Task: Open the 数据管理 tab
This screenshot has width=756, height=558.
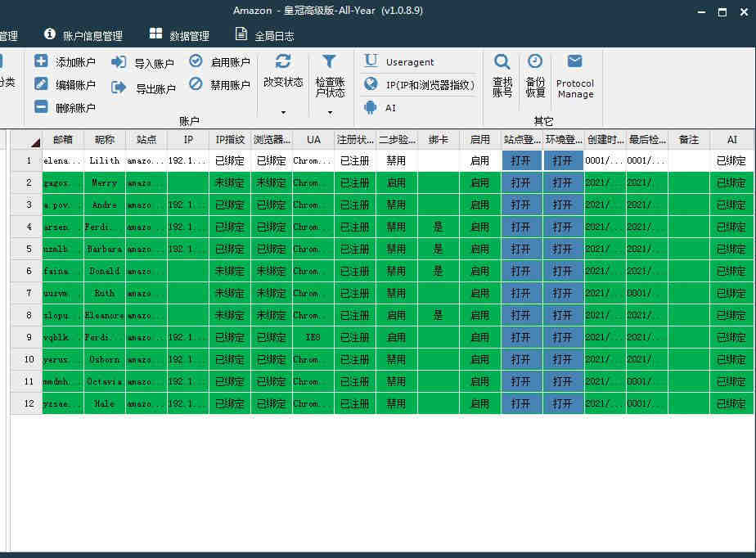Action: point(179,34)
